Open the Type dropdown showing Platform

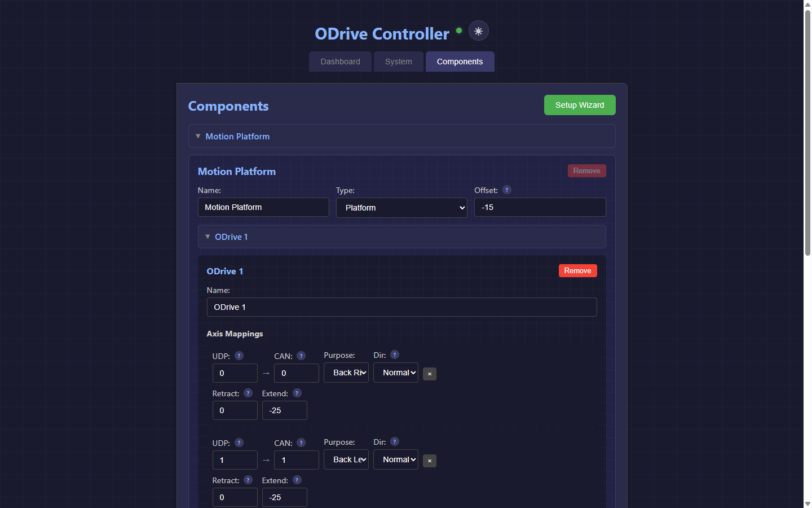(x=401, y=208)
